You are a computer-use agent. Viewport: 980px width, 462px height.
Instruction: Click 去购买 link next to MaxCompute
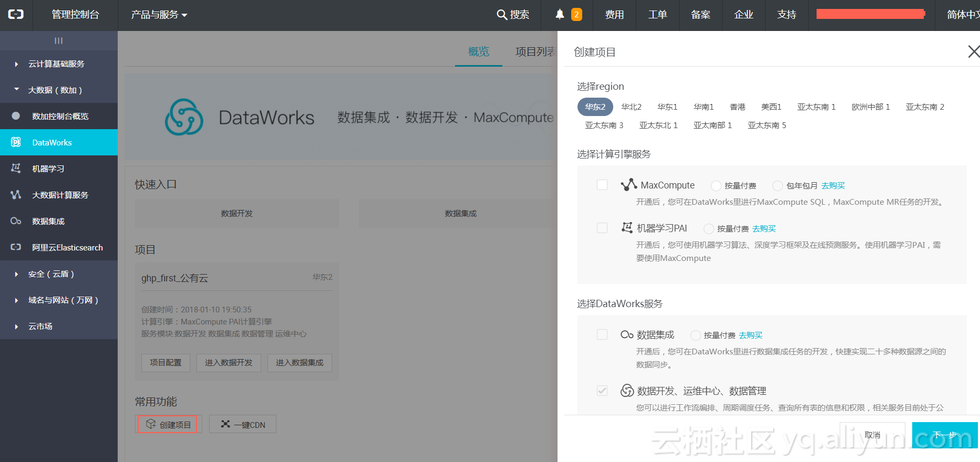click(x=833, y=185)
